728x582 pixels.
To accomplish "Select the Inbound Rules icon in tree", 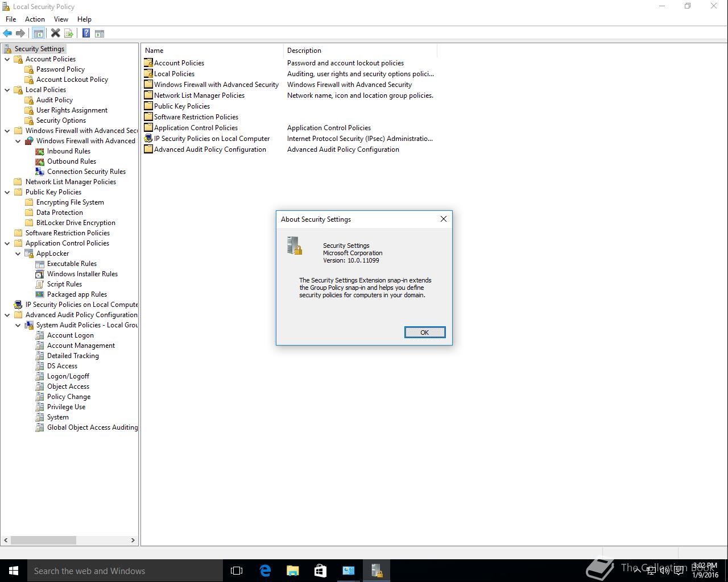I will click(x=40, y=151).
